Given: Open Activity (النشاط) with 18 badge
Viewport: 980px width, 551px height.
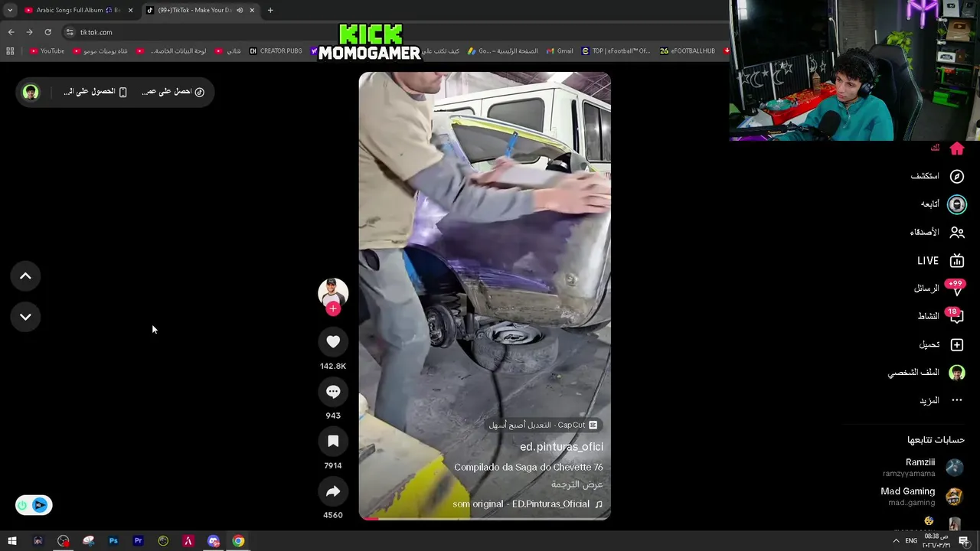Looking at the screenshot, I should 941,316.
